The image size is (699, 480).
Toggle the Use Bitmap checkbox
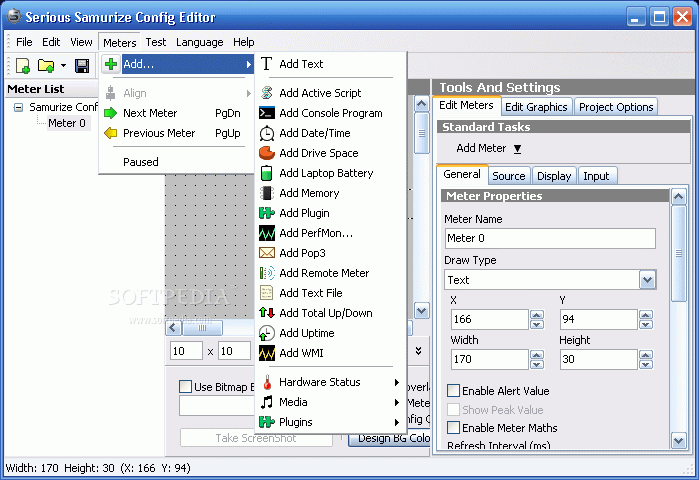pyautogui.click(x=185, y=386)
